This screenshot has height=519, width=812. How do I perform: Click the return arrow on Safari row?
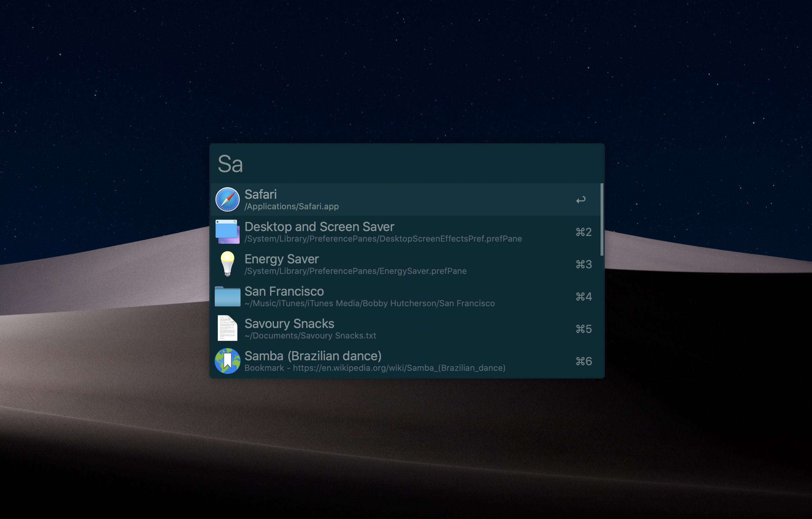(x=581, y=200)
